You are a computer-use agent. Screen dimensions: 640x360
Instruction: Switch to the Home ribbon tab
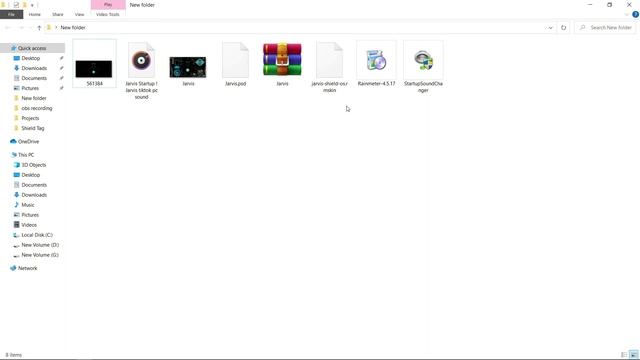tap(35, 14)
